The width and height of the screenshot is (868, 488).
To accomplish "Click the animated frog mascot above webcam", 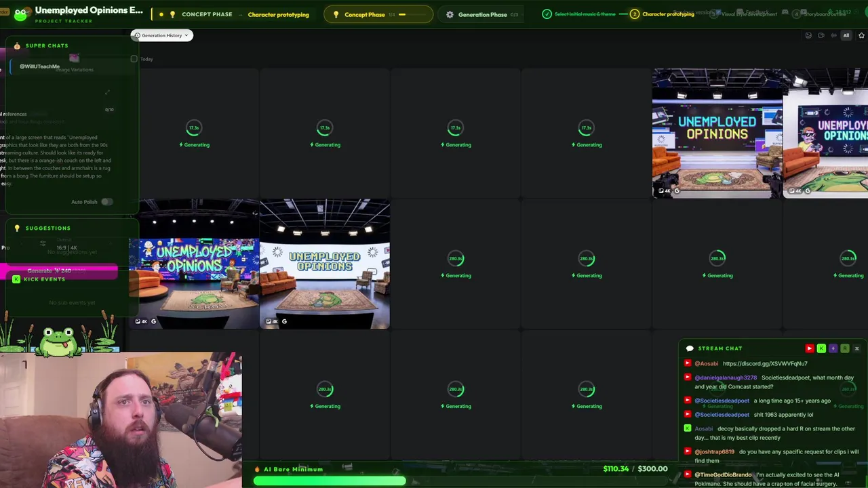I will 58,341.
